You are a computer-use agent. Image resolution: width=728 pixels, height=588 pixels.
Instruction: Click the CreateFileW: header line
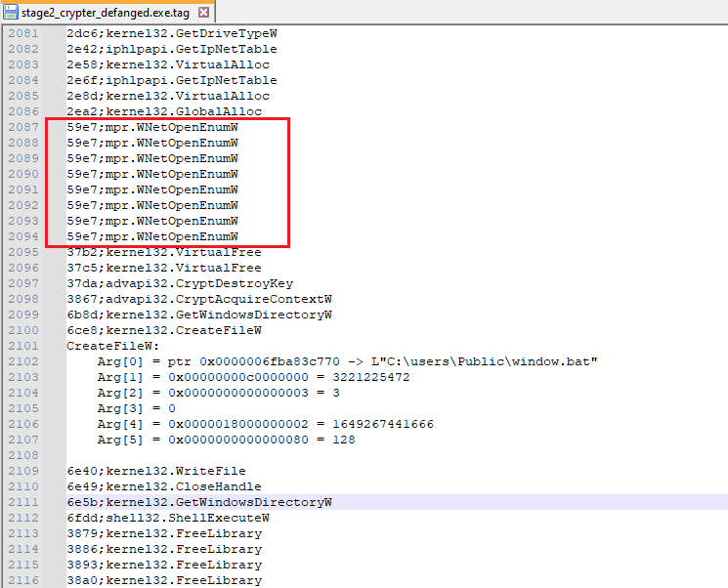click(x=112, y=346)
